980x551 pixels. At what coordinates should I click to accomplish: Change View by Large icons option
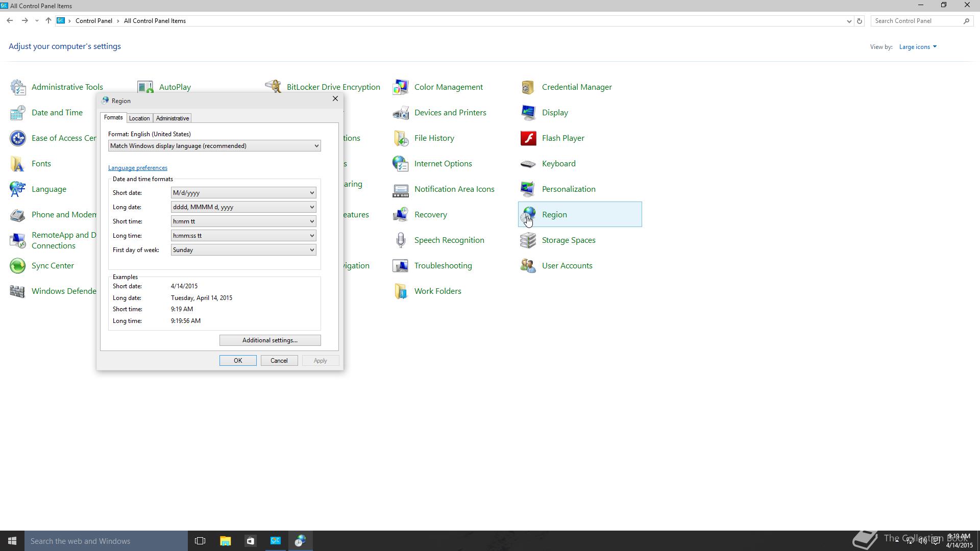point(917,47)
